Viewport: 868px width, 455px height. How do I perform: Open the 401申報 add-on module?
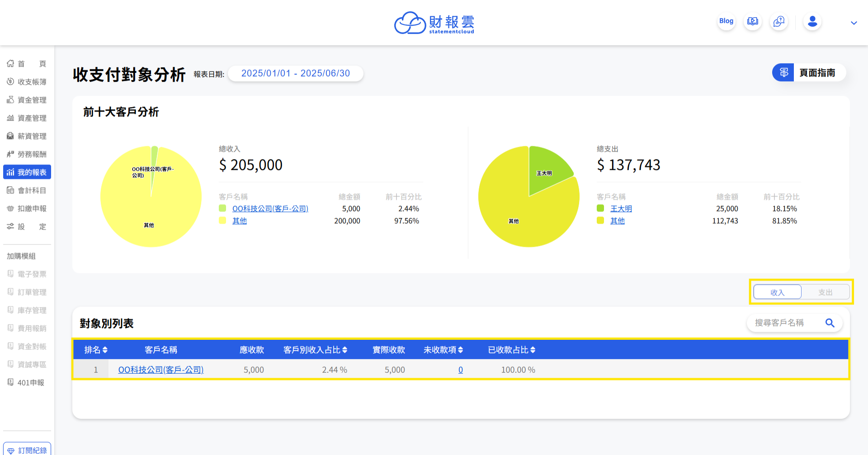(x=27, y=382)
